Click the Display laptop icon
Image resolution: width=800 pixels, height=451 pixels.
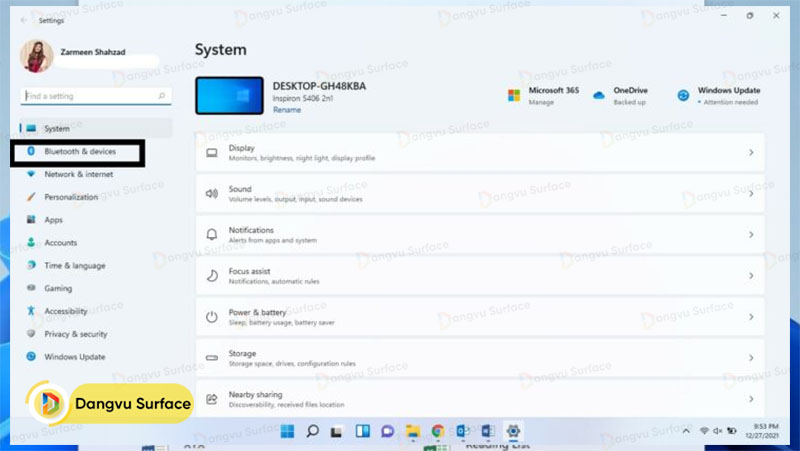(212, 153)
